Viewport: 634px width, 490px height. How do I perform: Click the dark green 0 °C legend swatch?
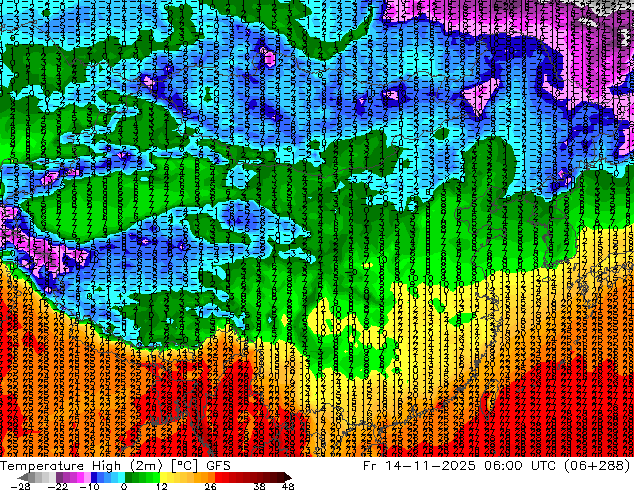pyautogui.click(x=129, y=477)
